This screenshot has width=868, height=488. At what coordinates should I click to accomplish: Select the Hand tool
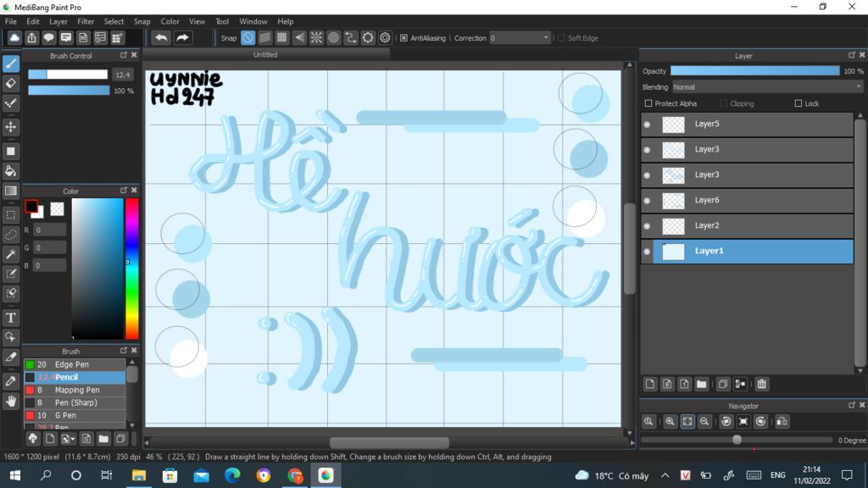click(x=10, y=401)
